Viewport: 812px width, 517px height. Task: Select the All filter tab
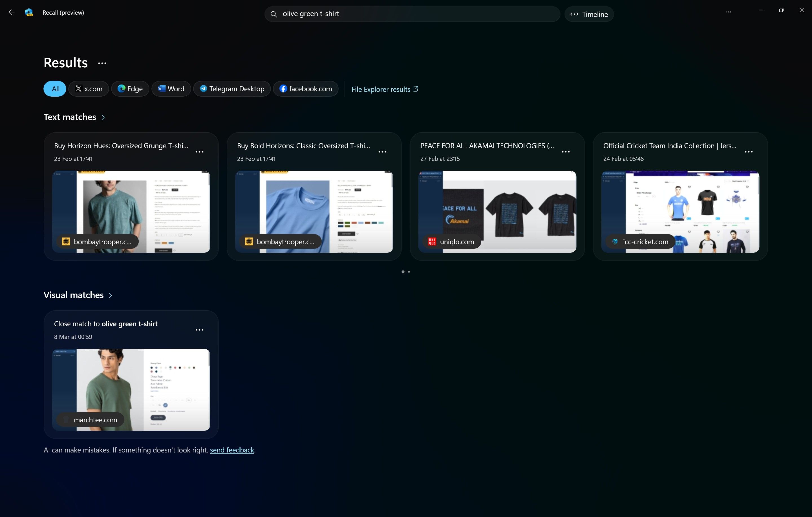56,88
